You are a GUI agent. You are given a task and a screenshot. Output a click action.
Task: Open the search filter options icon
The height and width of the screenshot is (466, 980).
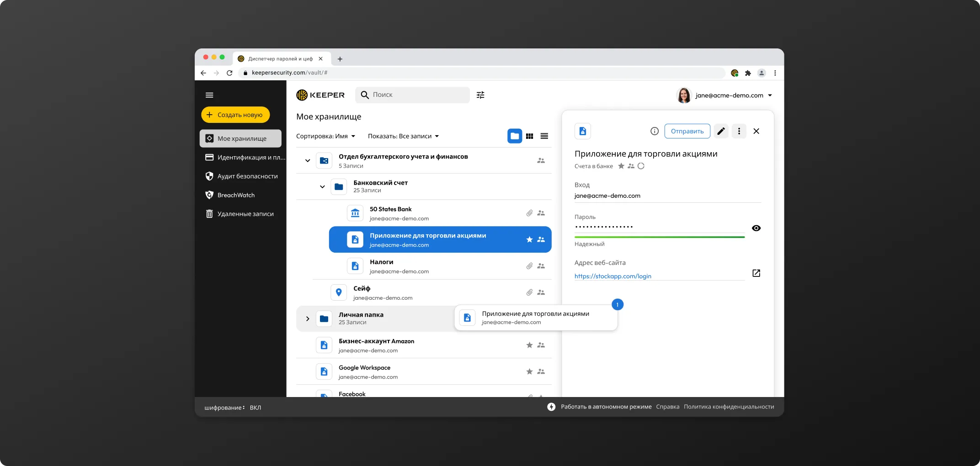pos(480,95)
